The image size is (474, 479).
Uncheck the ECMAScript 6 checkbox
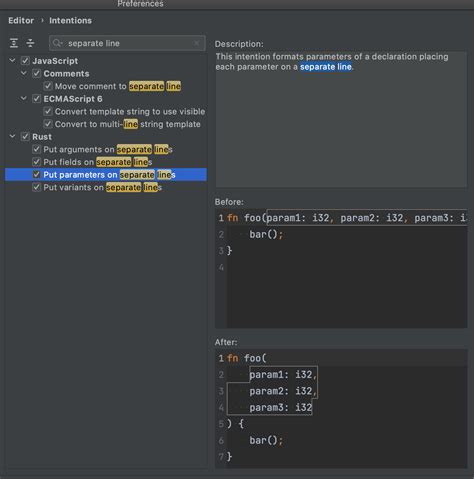36,99
